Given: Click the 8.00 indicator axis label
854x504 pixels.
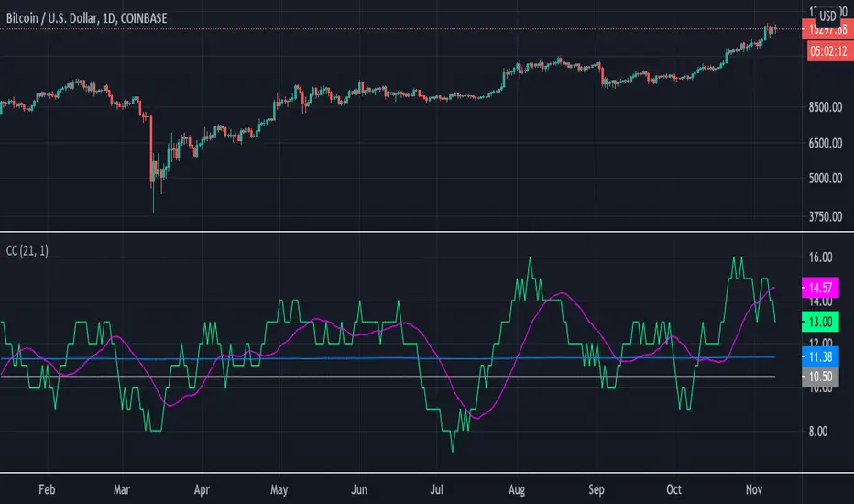Looking at the screenshot, I should [818, 432].
